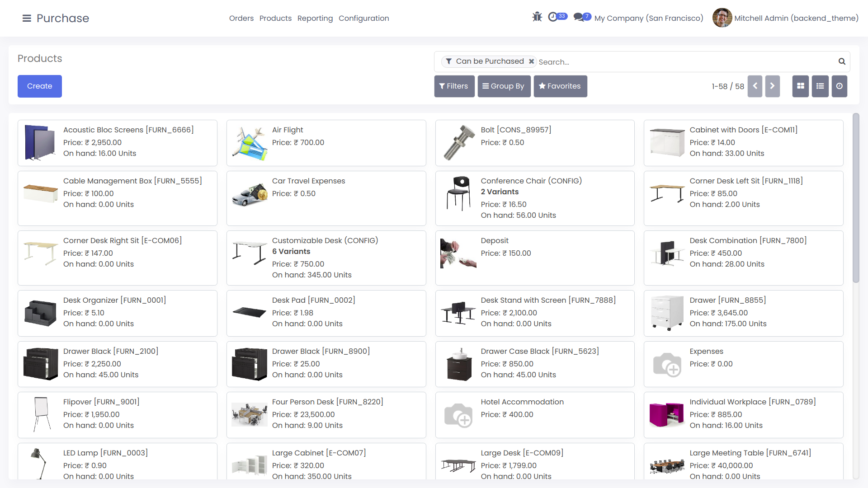This screenshot has width=868, height=488.
Task: Go to the previous page arrow
Action: click(755, 86)
